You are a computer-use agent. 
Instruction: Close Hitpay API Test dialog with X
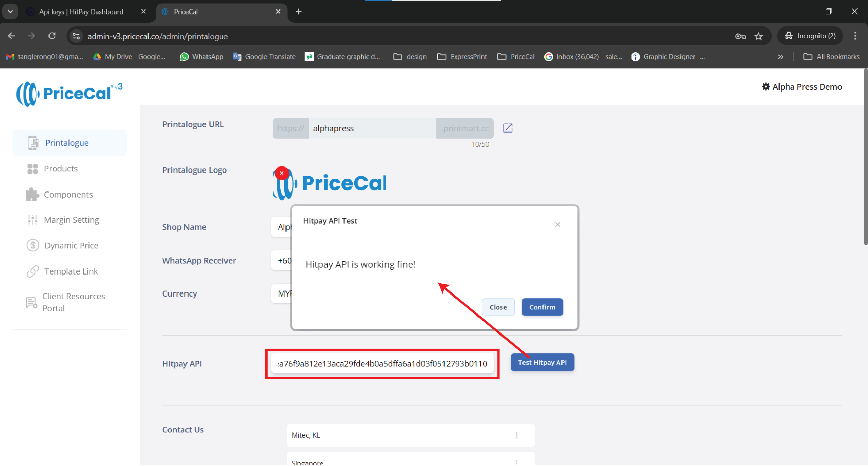tap(557, 224)
